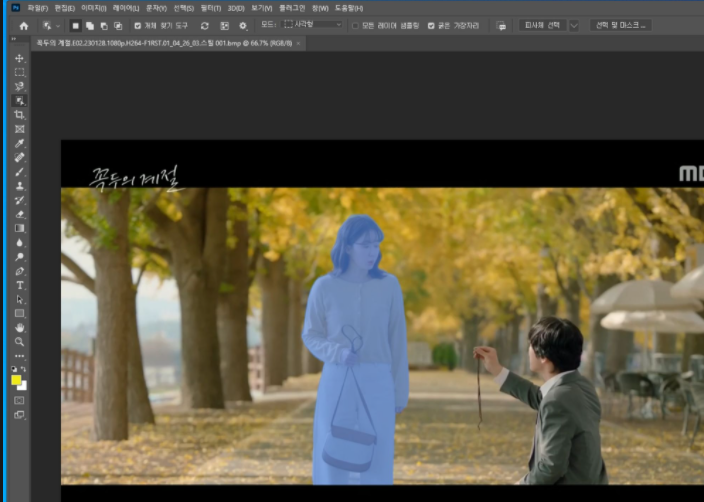Screen dimensions: 704x502
Task: Click the 선택 및 마스크 button
Action: (x=620, y=26)
